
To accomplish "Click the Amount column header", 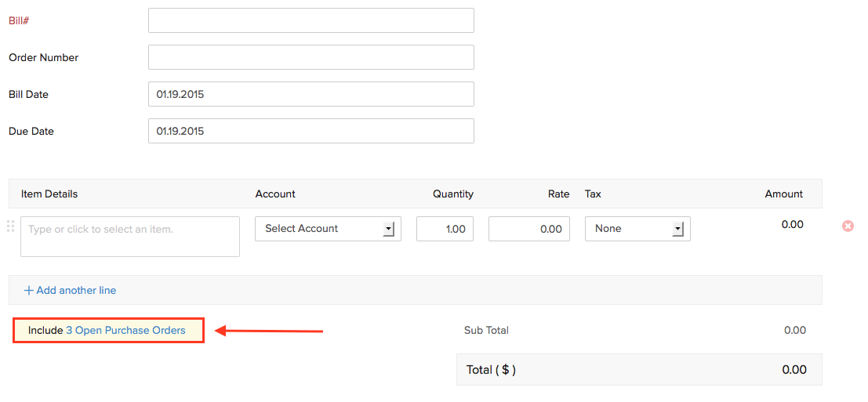I will pos(784,194).
